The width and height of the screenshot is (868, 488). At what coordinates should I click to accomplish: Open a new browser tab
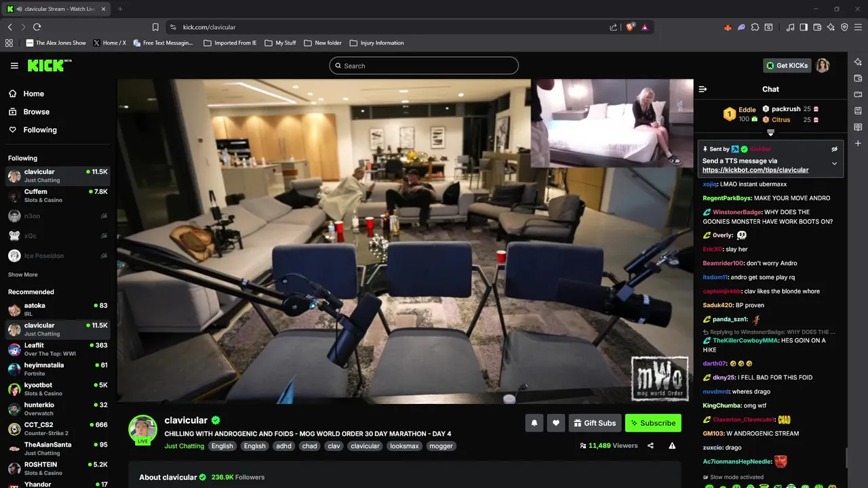coord(120,9)
